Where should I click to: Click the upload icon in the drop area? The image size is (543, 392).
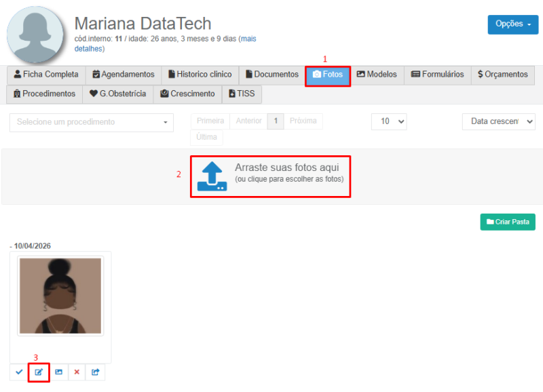point(212,176)
